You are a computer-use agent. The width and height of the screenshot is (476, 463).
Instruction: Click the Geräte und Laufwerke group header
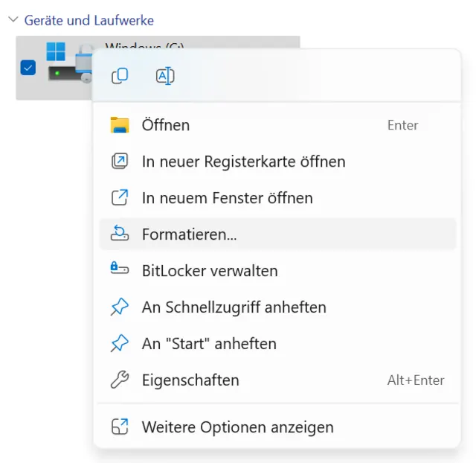[89, 20]
